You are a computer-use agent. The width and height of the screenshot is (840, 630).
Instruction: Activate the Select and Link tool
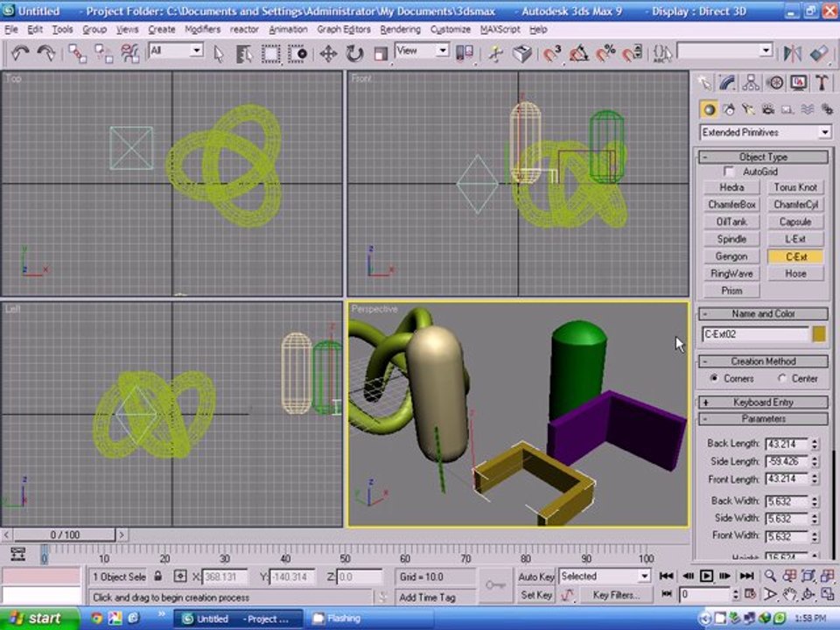pyautogui.click(x=77, y=53)
